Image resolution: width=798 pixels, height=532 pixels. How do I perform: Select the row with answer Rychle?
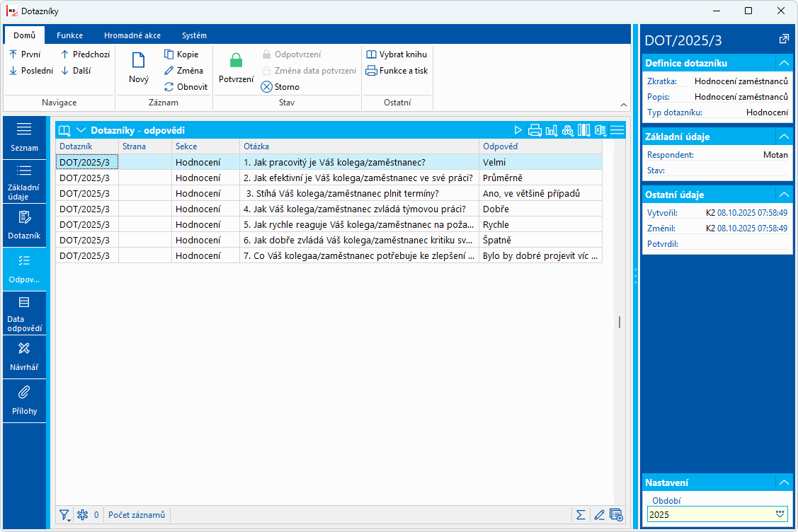coord(329,225)
